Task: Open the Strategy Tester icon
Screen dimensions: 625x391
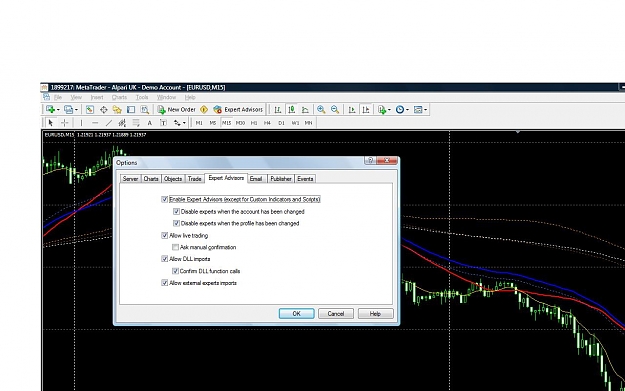Action: (x=145, y=109)
